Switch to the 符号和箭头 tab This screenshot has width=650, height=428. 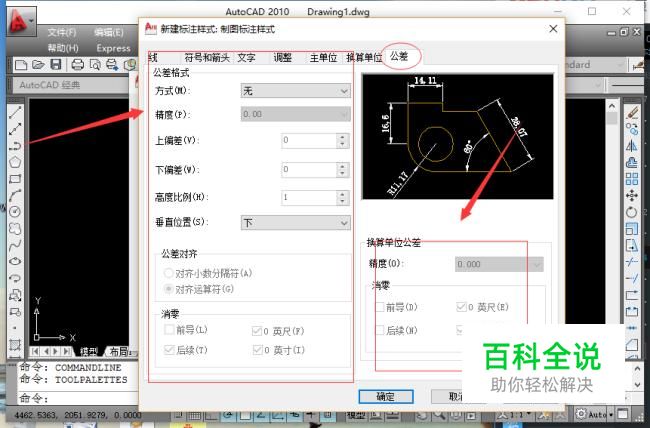click(x=207, y=58)
